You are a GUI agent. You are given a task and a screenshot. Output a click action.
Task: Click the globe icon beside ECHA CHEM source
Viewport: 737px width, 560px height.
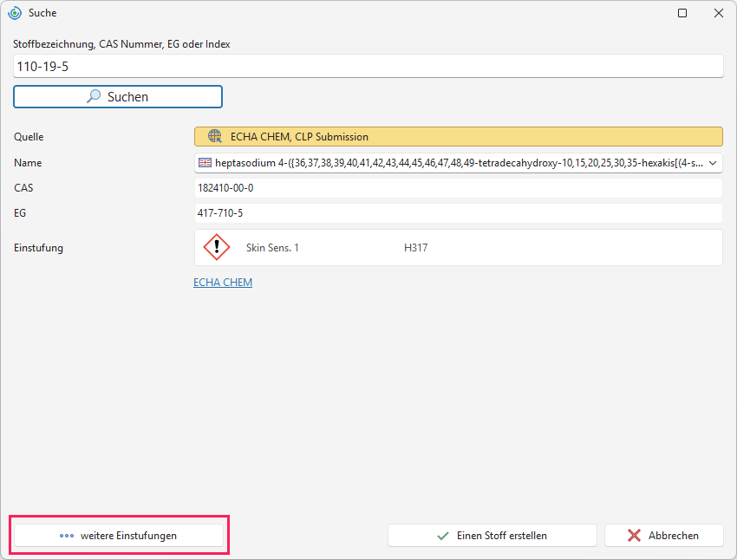coord(215,136)
